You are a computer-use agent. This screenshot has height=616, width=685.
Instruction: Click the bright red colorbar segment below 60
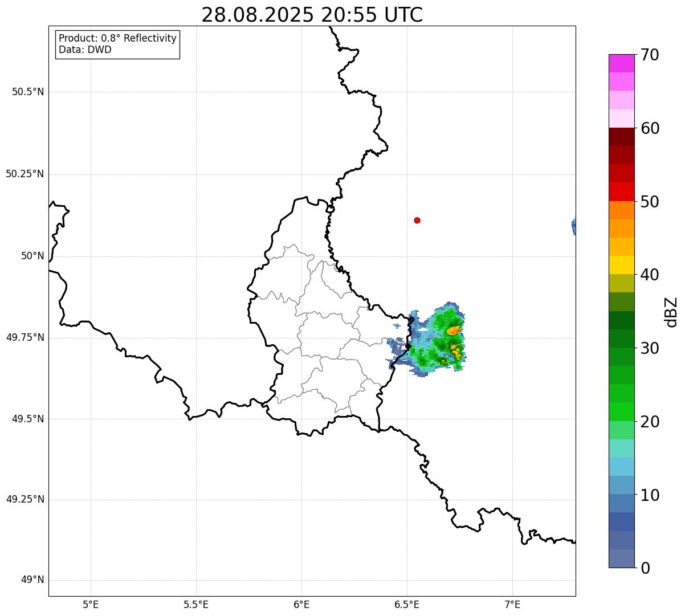pos(621,191)
